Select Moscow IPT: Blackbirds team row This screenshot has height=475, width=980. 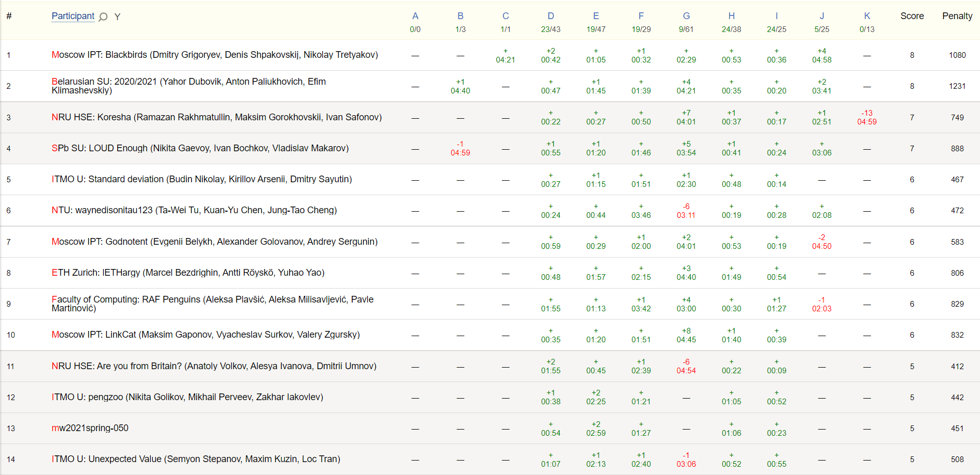click(214, 55)
